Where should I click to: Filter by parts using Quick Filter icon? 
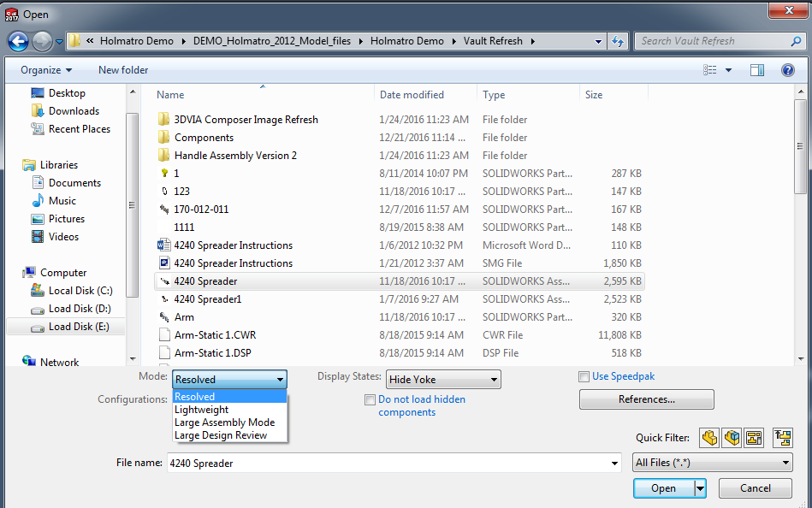709,438
